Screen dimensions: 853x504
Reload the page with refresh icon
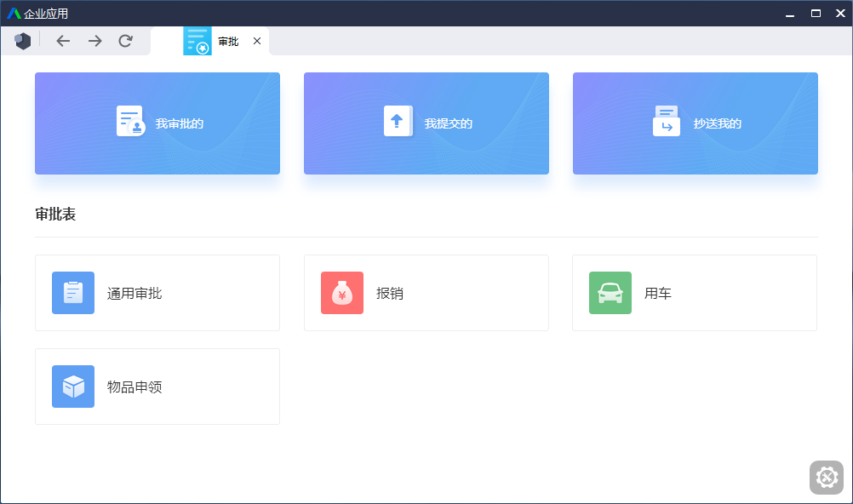coord(126,41)
